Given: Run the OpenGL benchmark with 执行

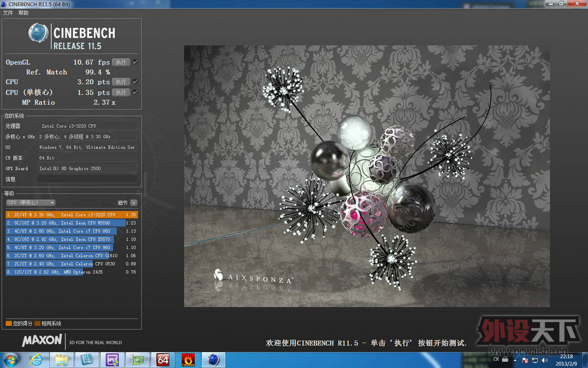Looking at the screenshot, I should (x=121, y=62).
